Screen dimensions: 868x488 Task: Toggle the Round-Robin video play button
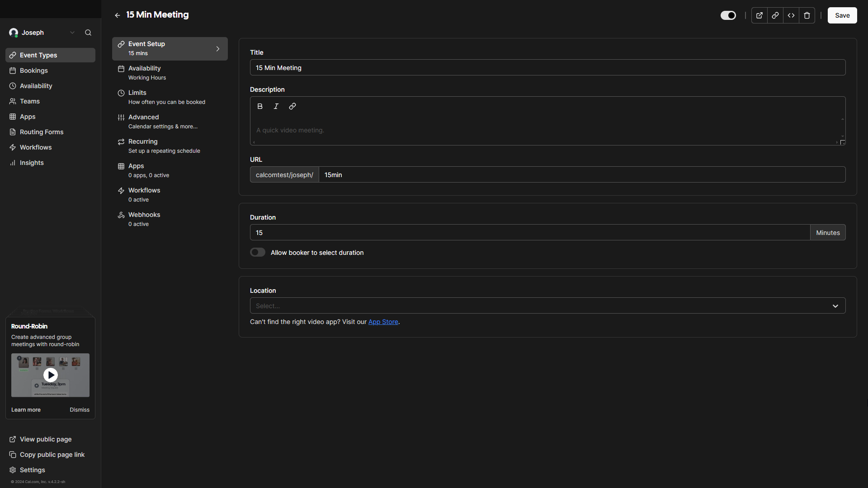click(50, 375)
